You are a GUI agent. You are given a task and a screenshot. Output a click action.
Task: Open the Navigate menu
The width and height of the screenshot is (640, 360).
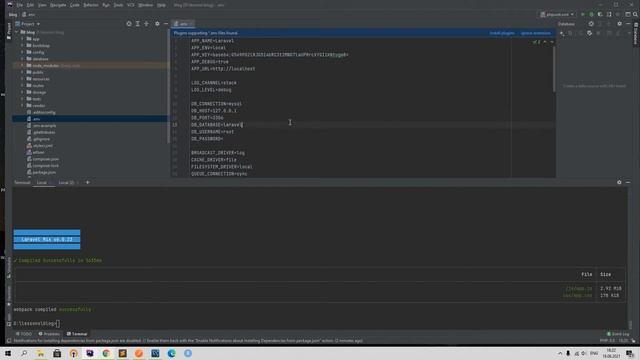coord(58,5)
